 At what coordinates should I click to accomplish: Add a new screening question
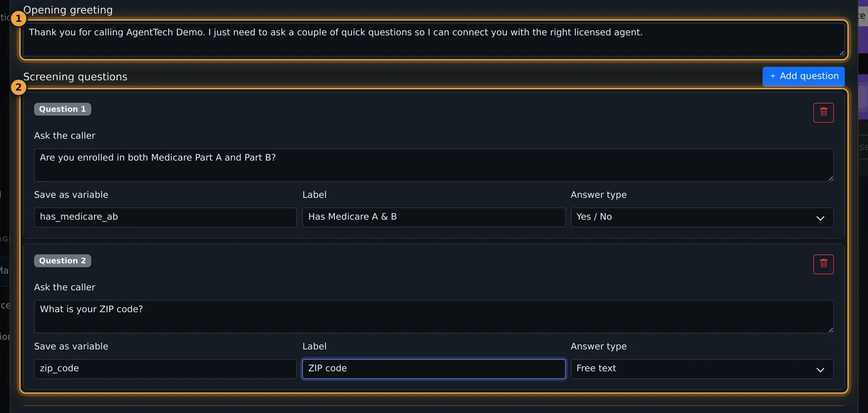[803, 76]
